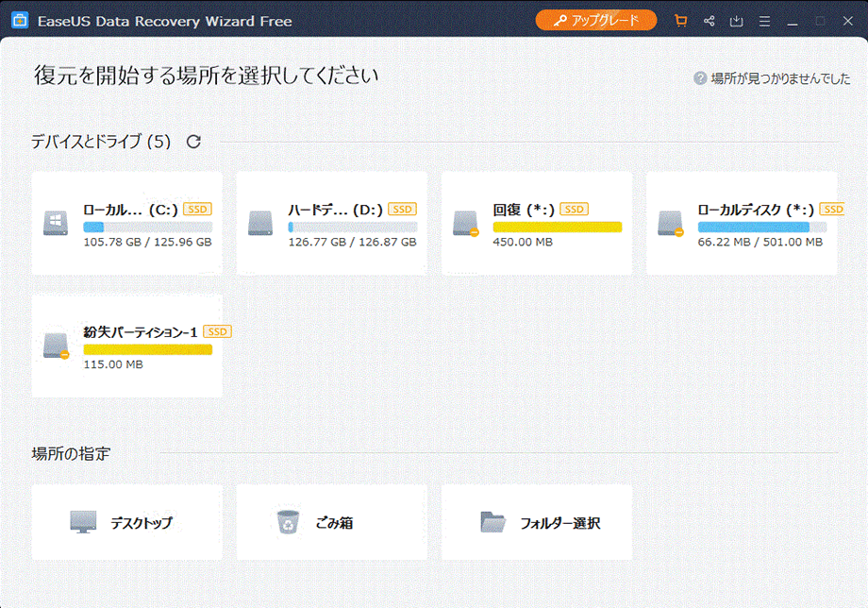Click the SSD badge on C: drive
This screenshot has width=868, height=608.
click(197, 210)
